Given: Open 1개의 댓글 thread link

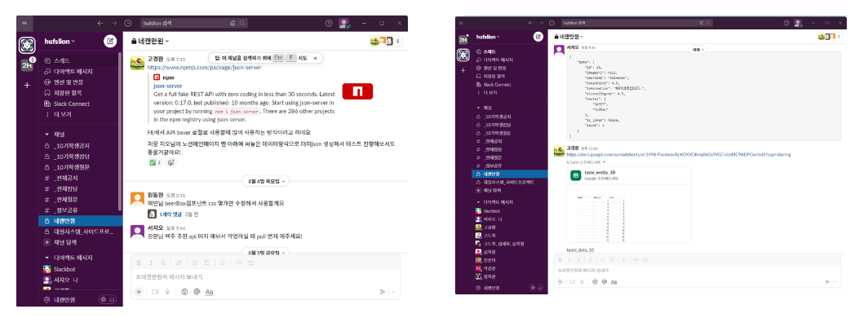Looking at the screenshot, I should [x=170, y=214].
